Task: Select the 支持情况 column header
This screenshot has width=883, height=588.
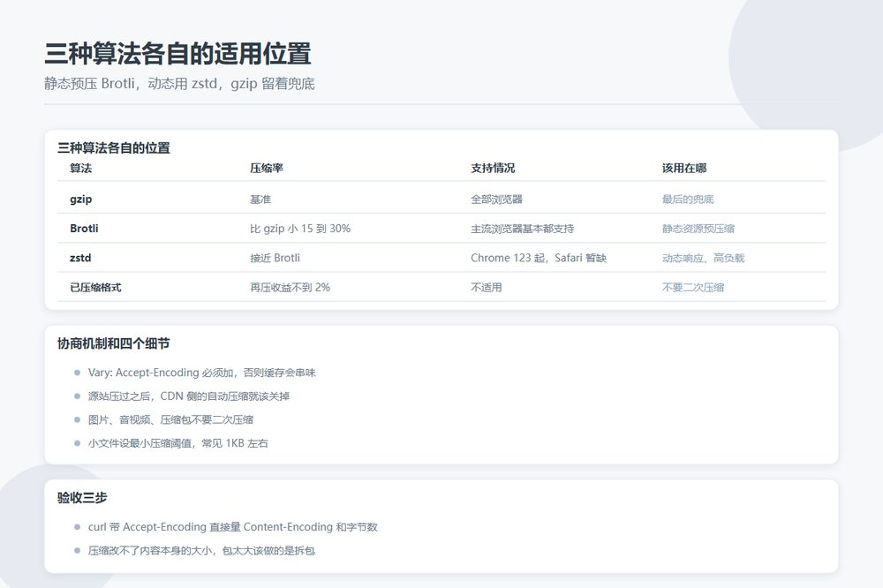Action: [x=493, y=168]
